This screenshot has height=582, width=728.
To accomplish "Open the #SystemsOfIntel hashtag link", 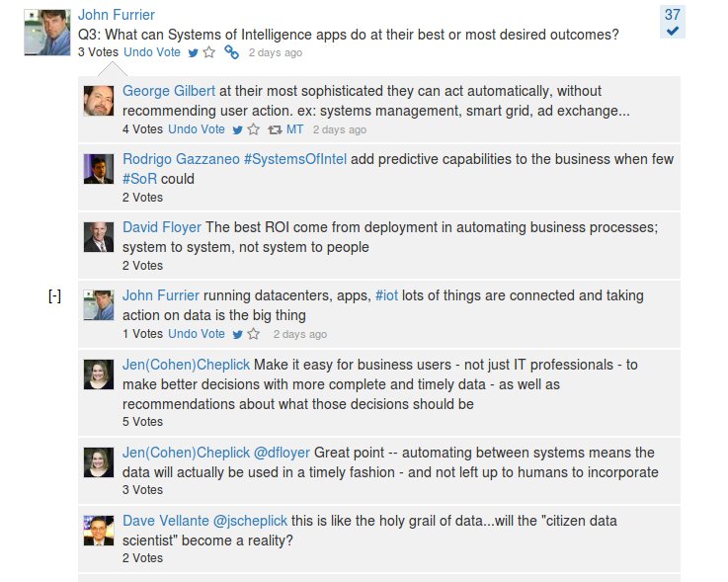I will coord(294,159).
